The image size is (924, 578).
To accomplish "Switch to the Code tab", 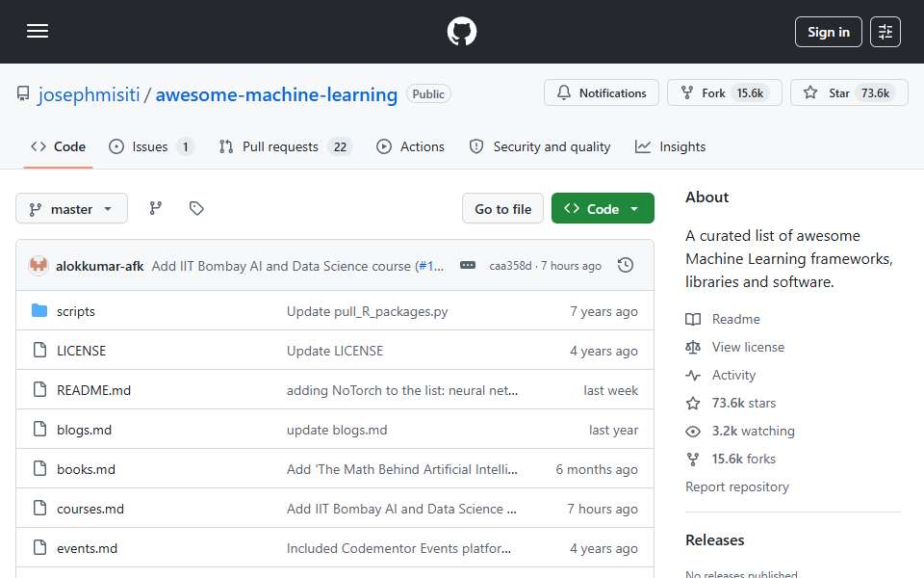I will (59, 146).
